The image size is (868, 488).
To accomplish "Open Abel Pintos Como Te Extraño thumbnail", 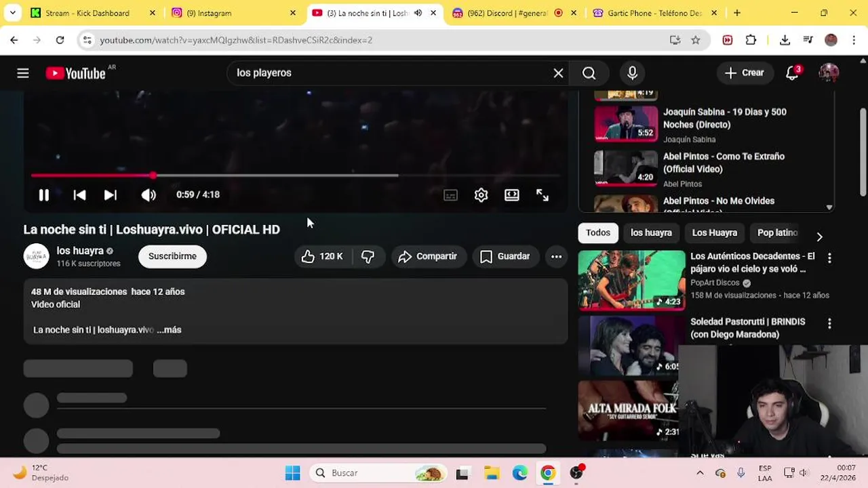I will pos(626,168).
